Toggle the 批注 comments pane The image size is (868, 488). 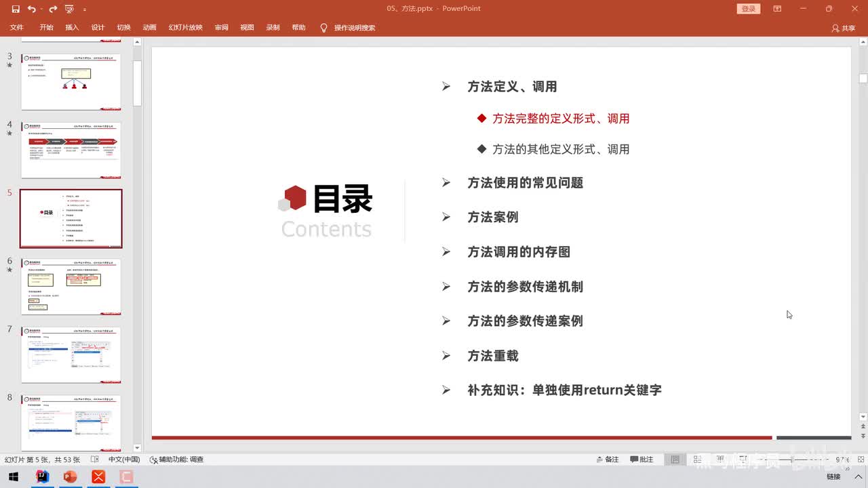(x=642, y=460)
